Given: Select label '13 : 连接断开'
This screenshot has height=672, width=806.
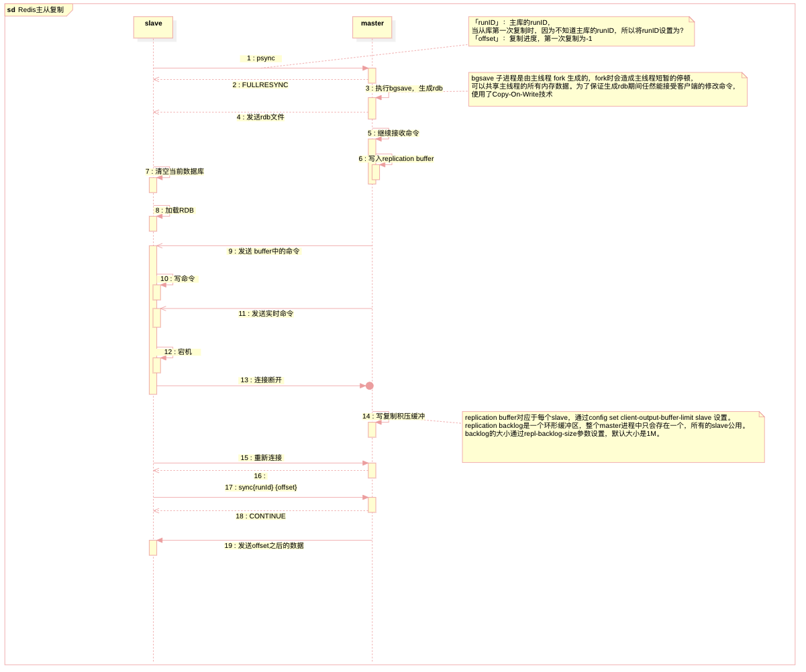Looking at the screenshot, I should click(x=261, y=380).
